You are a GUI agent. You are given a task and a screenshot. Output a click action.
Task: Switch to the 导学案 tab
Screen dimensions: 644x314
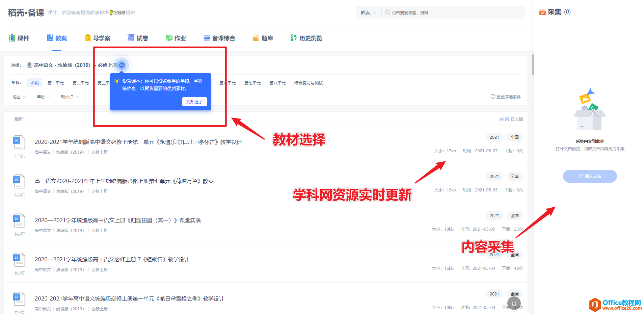tap(98, 38)
